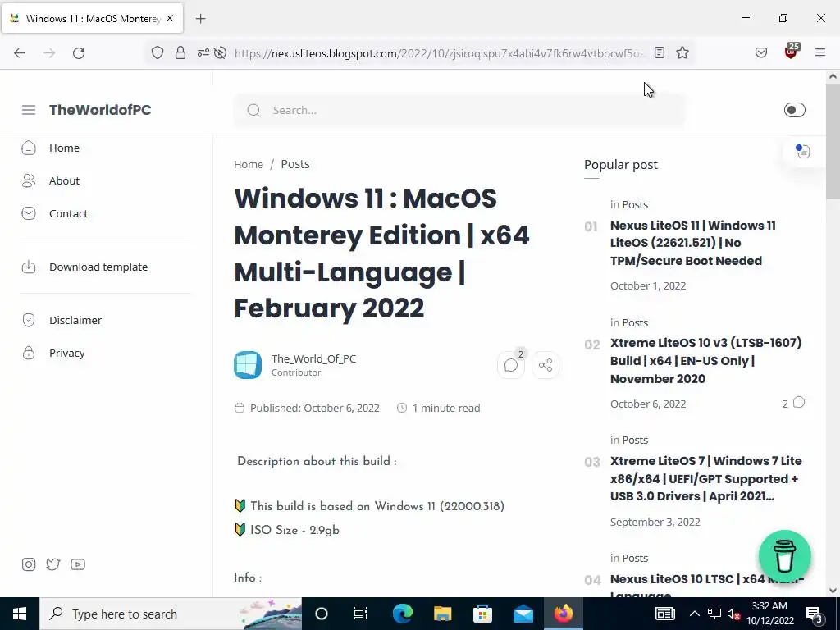The width and height of the screenshot is (840, 630).
Task: Toggle the dark mode switch
Action: [x=794, y=110]
